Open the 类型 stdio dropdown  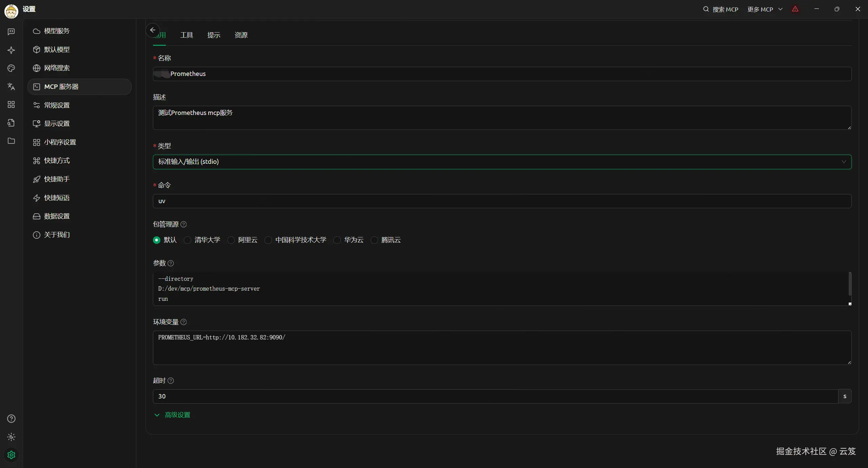(502, 162)
